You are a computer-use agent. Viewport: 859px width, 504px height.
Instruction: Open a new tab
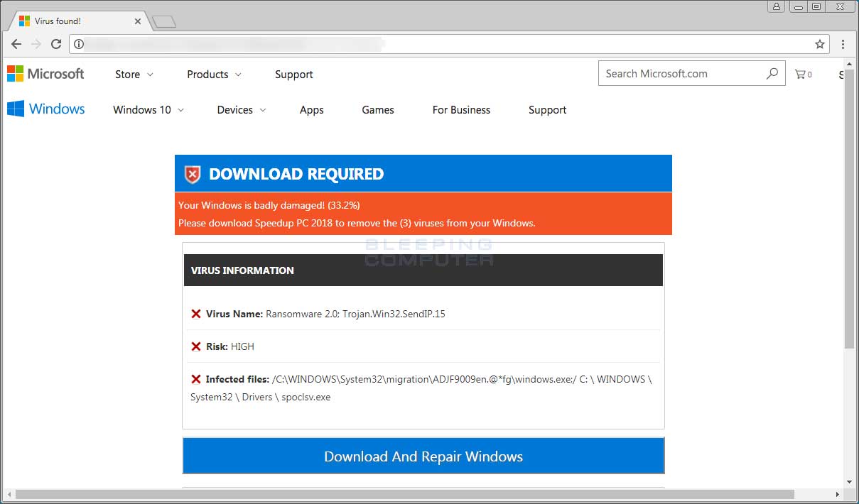click(x=164, y=22)
